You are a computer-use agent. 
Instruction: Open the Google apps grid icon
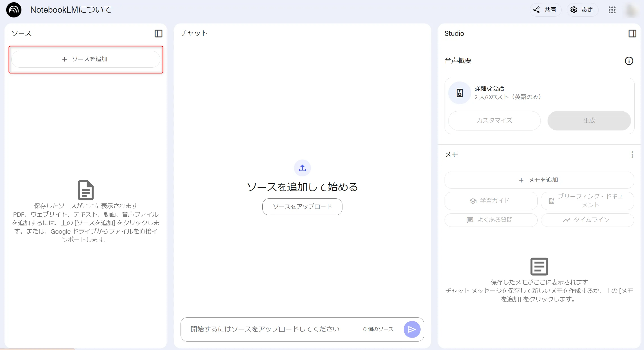point(612,10)
